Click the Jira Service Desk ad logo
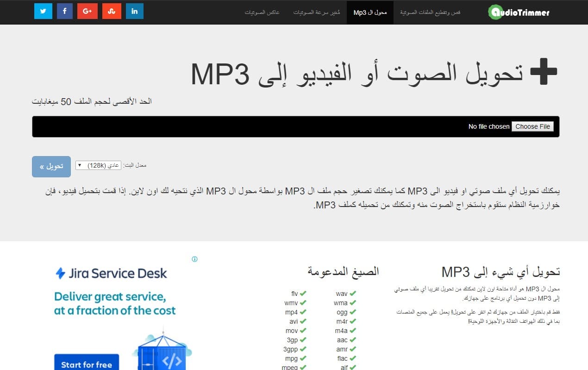Screen dimensions: 588x370 coord(111,273)
